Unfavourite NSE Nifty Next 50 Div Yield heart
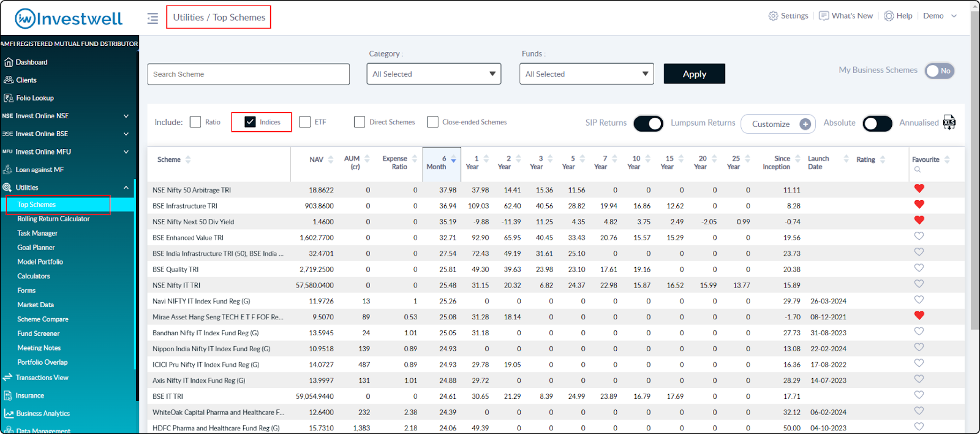980x434 pixels. pyautogui.click(x=919, y=221)
